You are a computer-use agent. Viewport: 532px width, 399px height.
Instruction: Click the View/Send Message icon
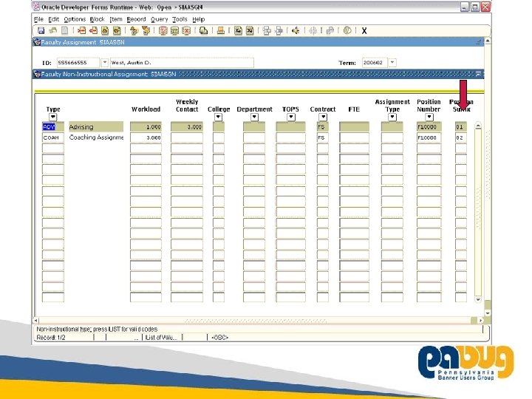pos(204,30)
